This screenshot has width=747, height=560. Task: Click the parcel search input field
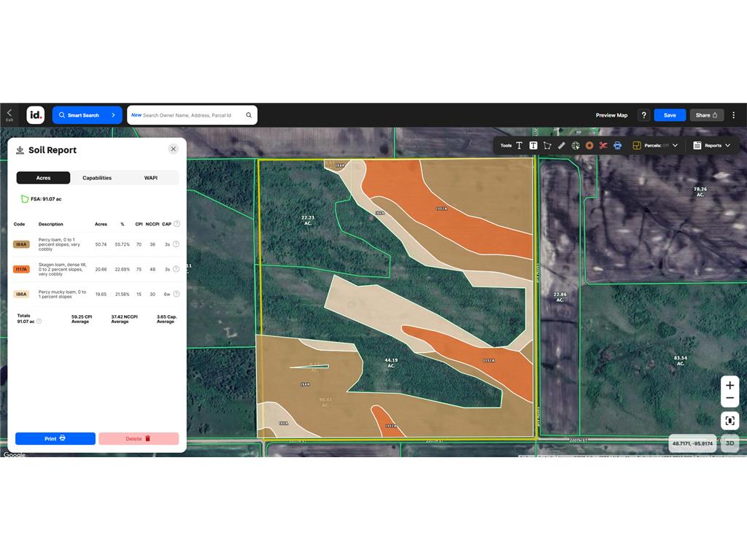tap(192, 114)
